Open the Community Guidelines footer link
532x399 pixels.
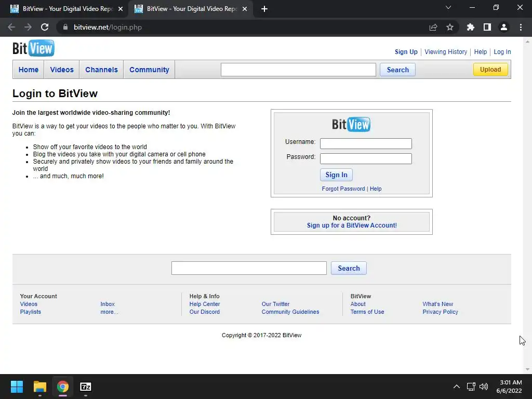click(x=290, y=312)
